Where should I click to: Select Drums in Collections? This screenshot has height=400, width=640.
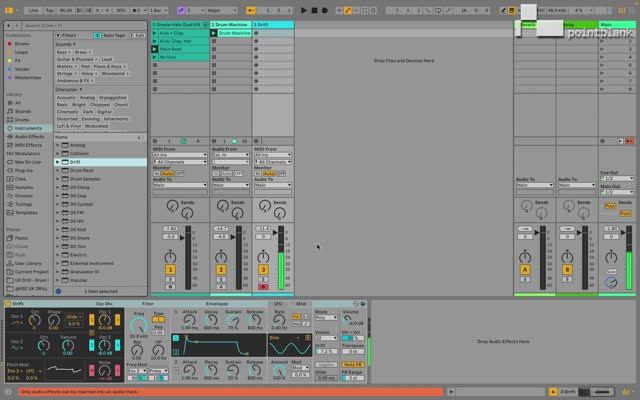click(22, 44)
